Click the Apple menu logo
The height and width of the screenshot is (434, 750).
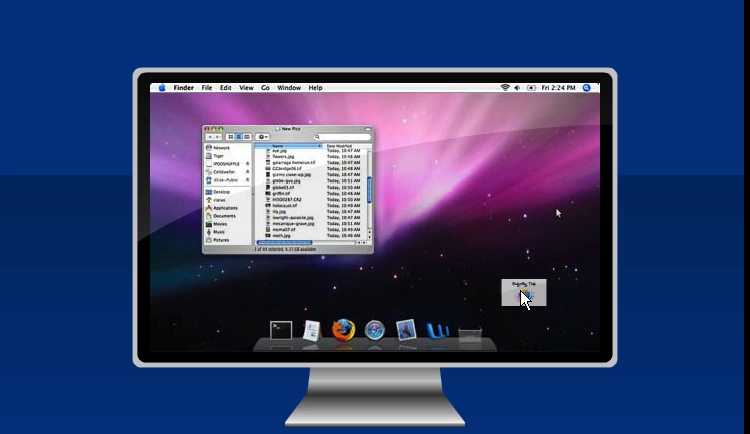[x=162, y=88]
